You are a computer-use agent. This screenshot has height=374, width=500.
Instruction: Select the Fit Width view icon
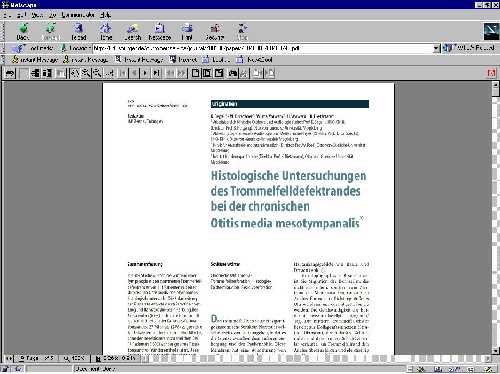click(219, 73)
